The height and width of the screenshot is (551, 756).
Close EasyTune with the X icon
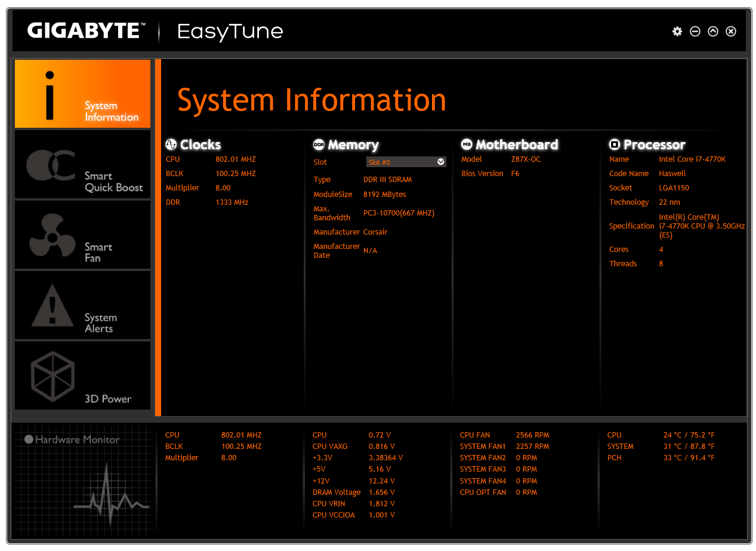[730, 32]
